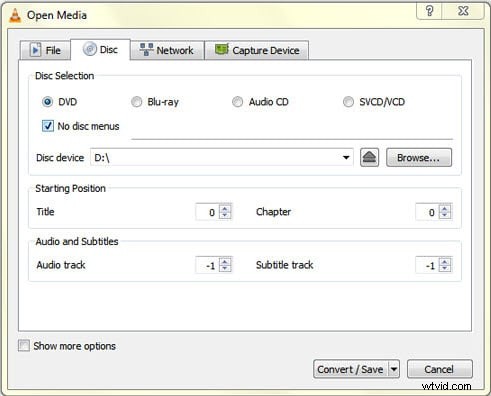The width and height of the screenshot is (491, 396).
Task: Click the 'Disc device' label
Action: (x=60, y=158)
